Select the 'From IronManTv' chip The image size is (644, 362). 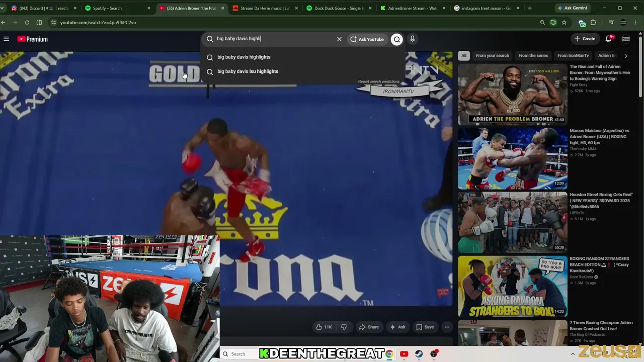tap(573, 56)
